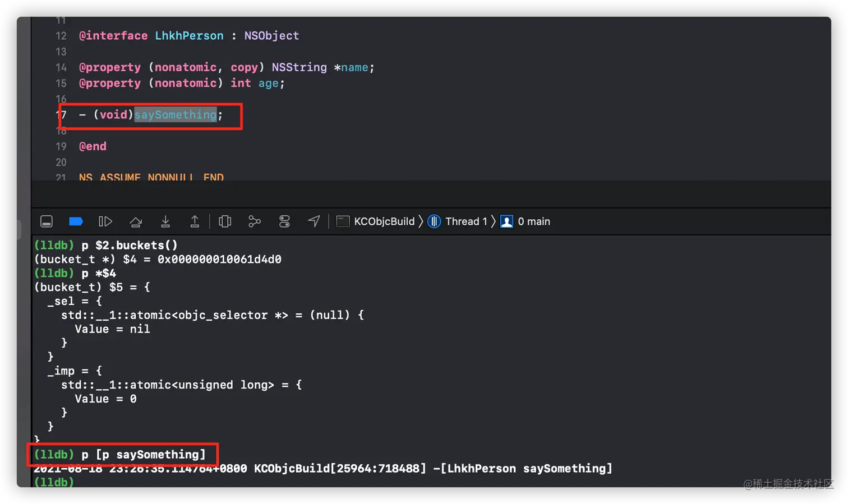Click the NSString type on line 14
Screen dimensions: 848x504
coord(299,67)
